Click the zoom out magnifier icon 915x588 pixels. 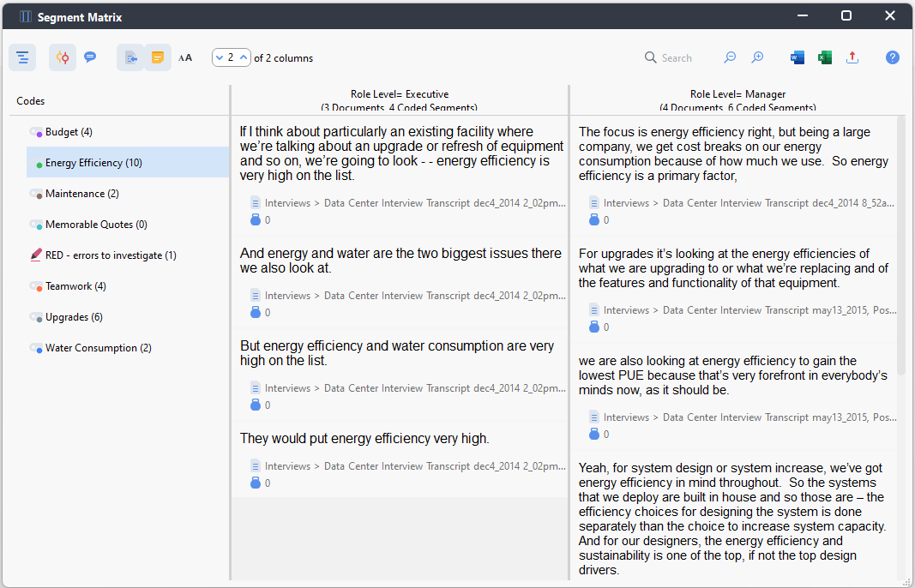[730, 57]
